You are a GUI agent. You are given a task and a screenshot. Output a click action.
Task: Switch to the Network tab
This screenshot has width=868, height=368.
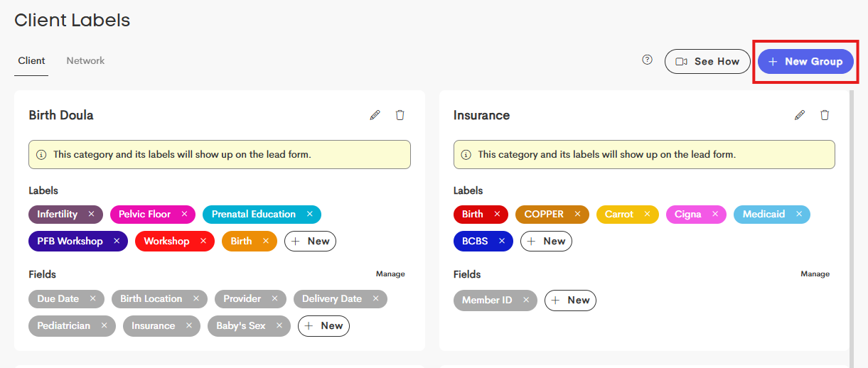(x=85, y=61)
